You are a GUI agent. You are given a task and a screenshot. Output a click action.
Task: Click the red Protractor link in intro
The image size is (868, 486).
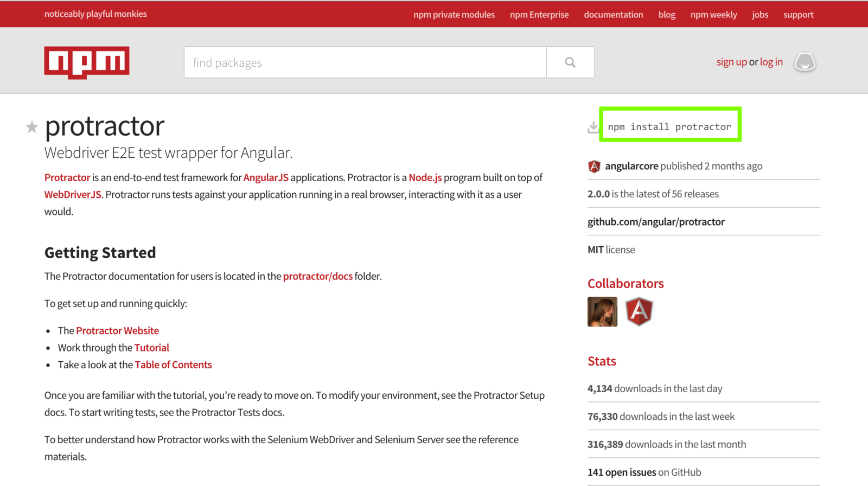coord(67,177)
